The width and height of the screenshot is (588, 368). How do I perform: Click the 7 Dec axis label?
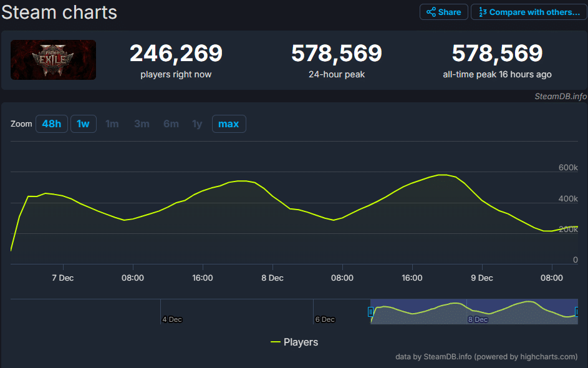click(62, 278)
